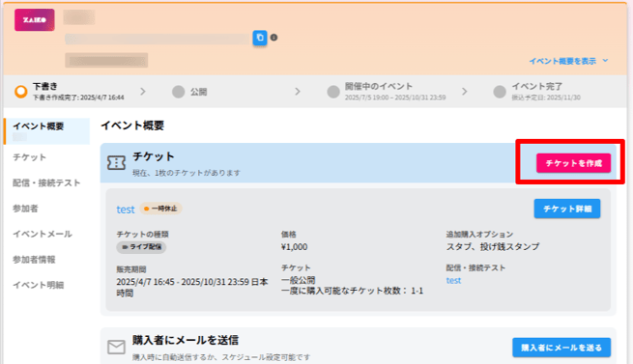Click the 下書き作成完了: 2025/4/7 16:44 text

[x=78, y=98]
